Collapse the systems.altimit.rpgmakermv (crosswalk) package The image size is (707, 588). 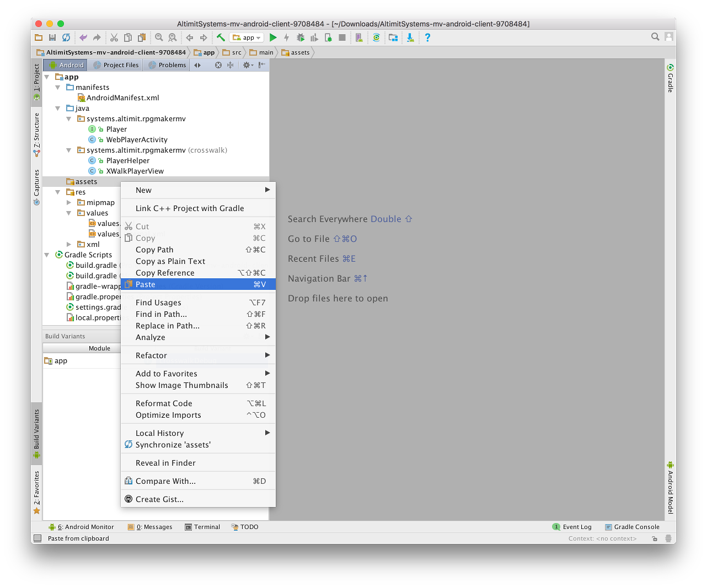[69, 150]
